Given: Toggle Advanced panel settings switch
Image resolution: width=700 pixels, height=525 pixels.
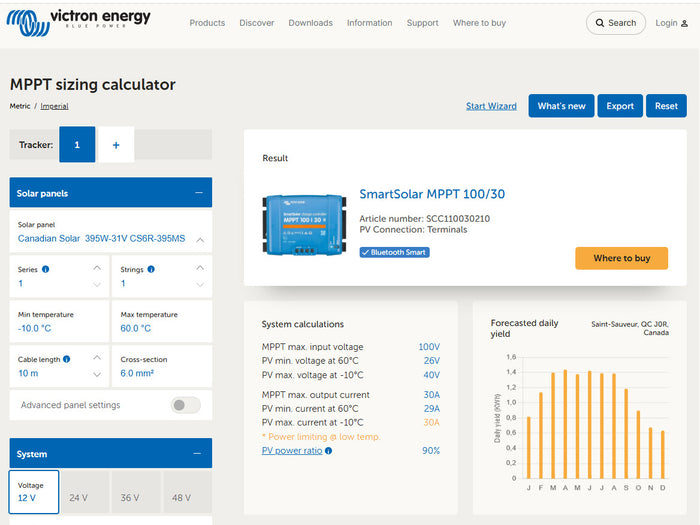Looking at the screenshot, I should coord(185,405).
